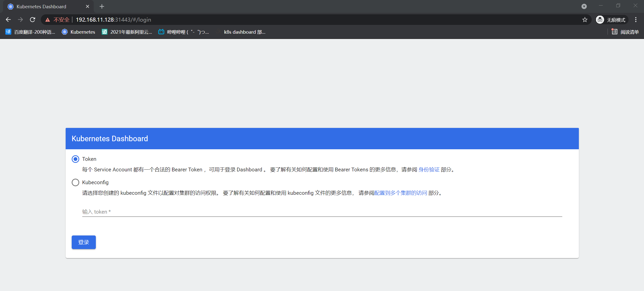Open a new browser tab
The height and width of the screenshot is (291, 644).
click(102, 6)
